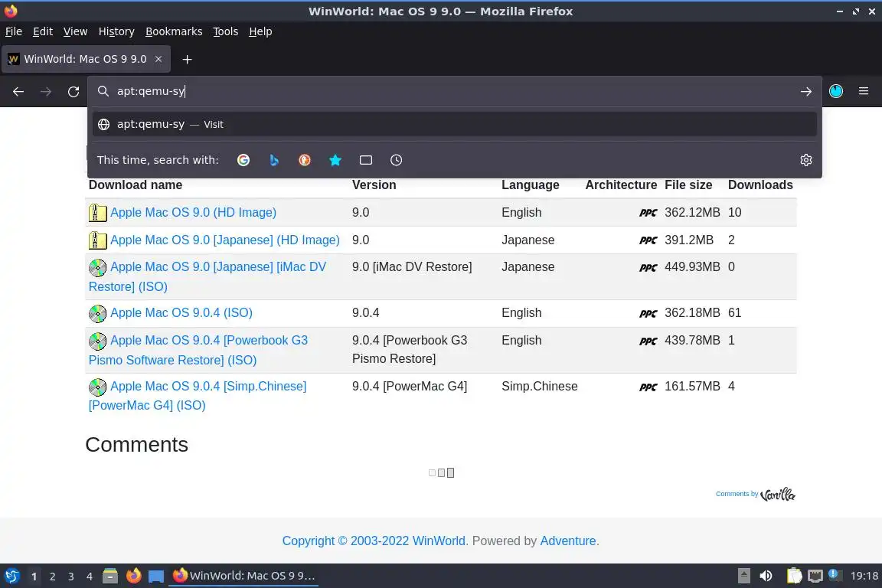Open the Powerbook G3 Pismo Software Restore link
This screenshot has width=882, height=588.
click(x=198, y=350)
